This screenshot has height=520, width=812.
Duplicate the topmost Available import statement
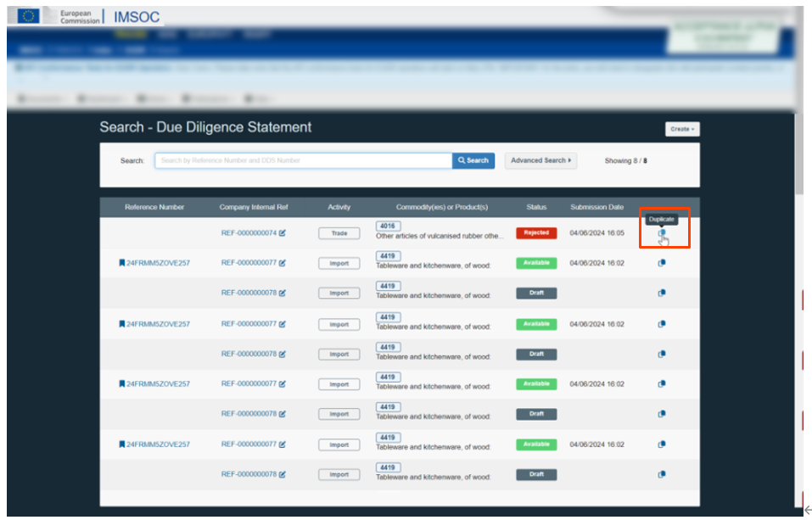point(662,263)
